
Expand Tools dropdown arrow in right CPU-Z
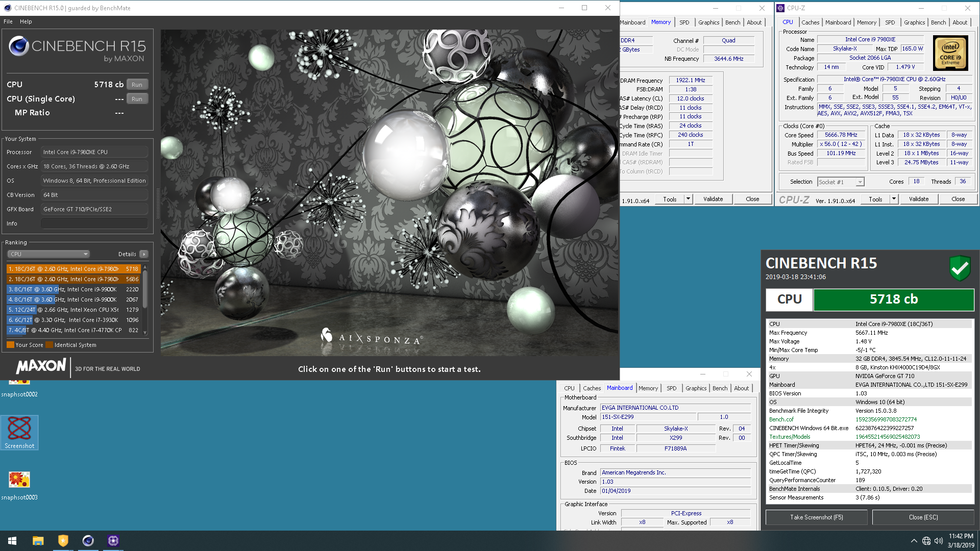pyautogui.click(x=894, y=199)
